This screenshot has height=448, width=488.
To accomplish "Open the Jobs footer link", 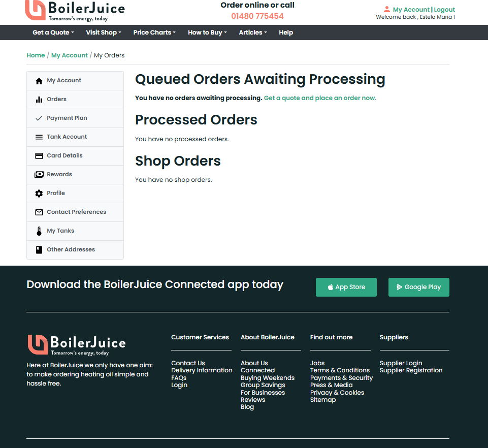I will point(317,363).
